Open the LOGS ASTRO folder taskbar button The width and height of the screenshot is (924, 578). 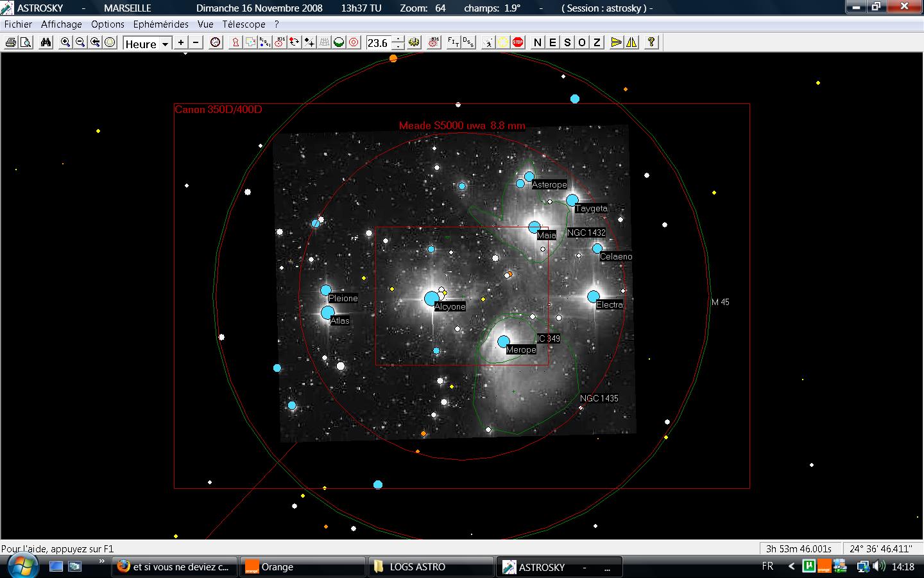[x=431, y=567]
